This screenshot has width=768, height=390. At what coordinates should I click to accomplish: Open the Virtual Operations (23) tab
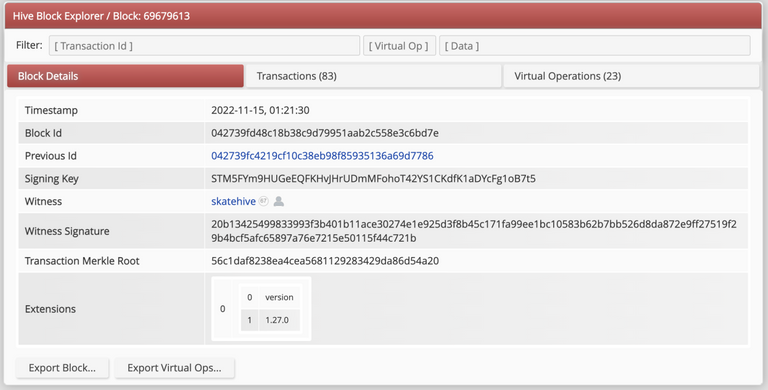(631, 76)
